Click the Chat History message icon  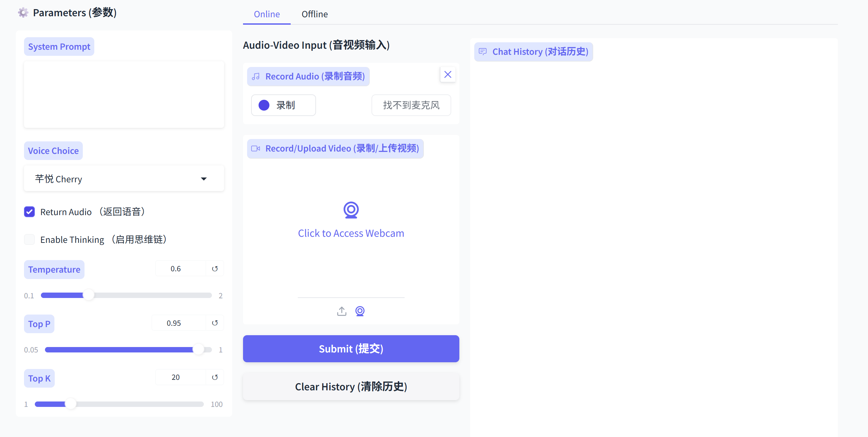[483, 52]
